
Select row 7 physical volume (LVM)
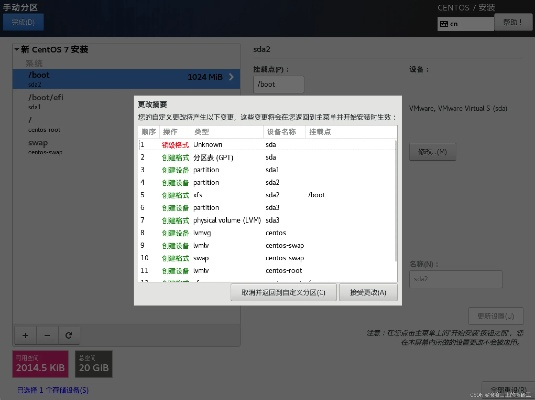click(267, 220)
